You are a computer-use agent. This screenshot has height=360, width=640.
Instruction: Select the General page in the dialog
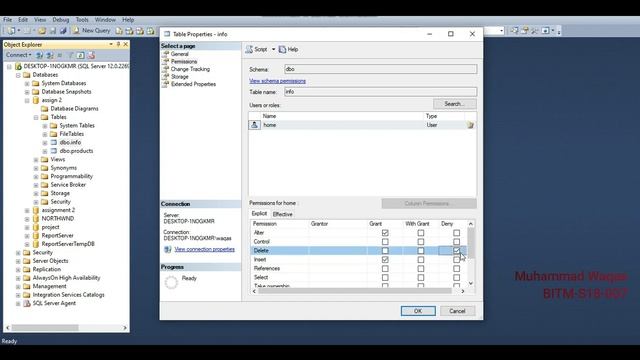click(180, 54)
